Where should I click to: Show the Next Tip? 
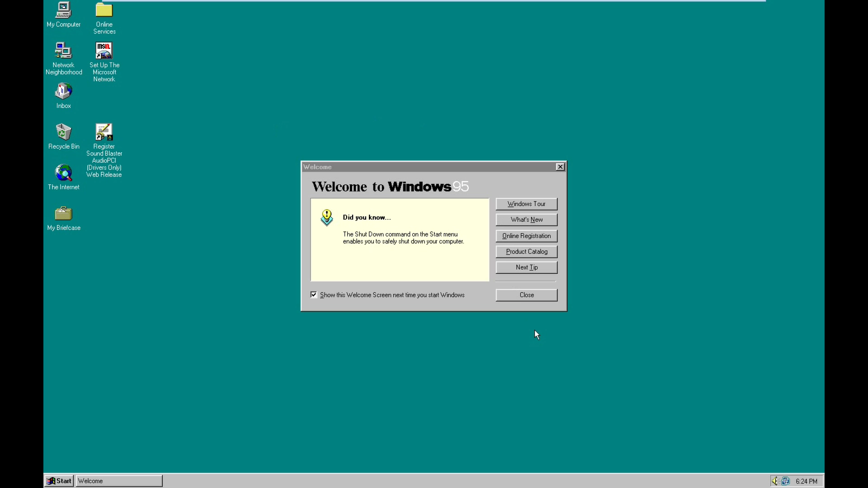tap(526, 267)
